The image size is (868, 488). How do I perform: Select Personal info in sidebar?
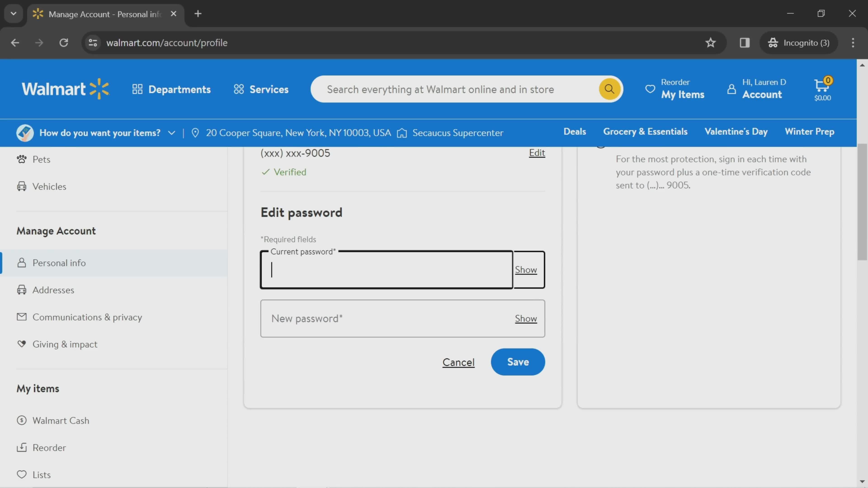tap(114, 263)
